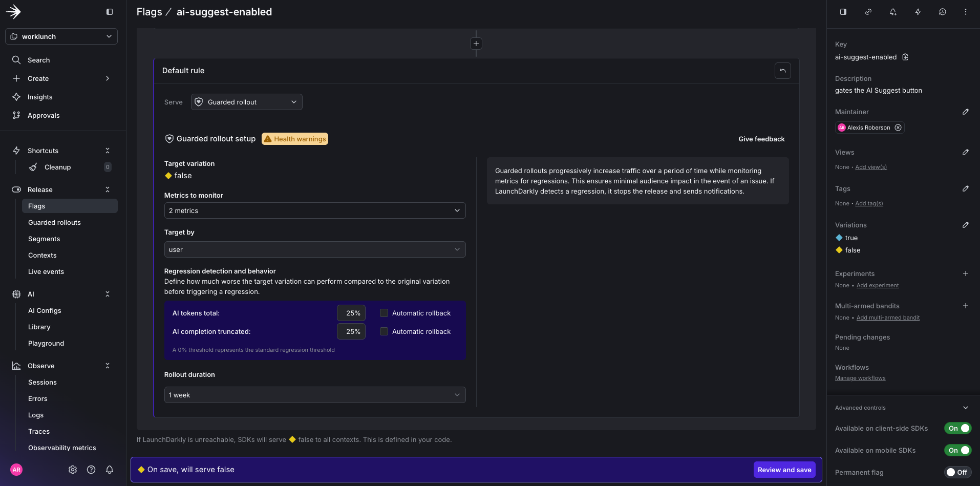Open the Serve Guarded rollout dropdown
980x486 pixels.
pos(247,102)
